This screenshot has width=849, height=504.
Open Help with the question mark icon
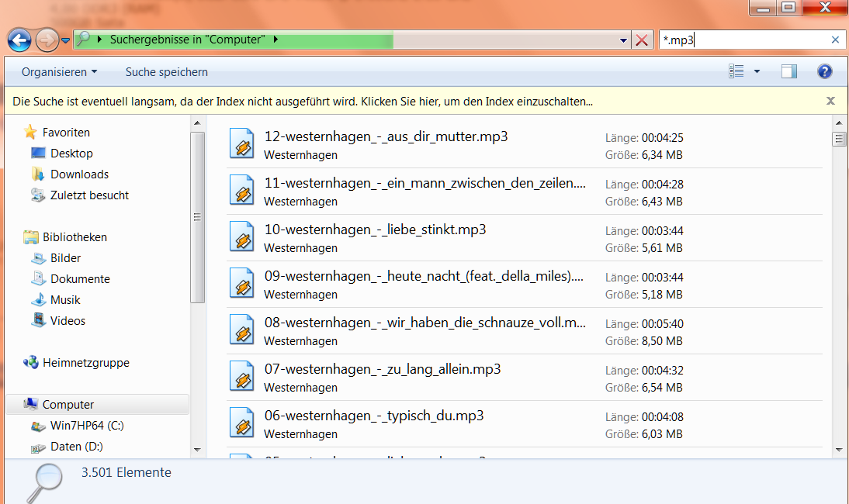pyautogui.click(x=824, y=71)
